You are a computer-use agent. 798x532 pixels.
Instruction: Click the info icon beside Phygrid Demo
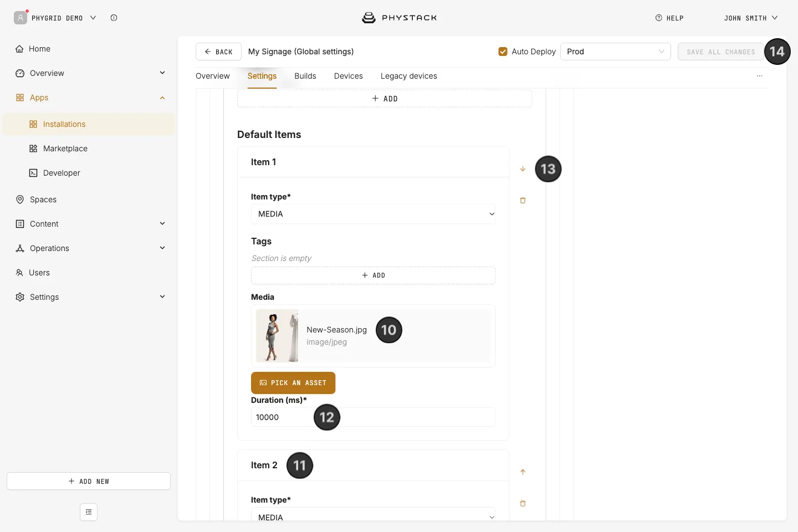[x=114, y=18]
